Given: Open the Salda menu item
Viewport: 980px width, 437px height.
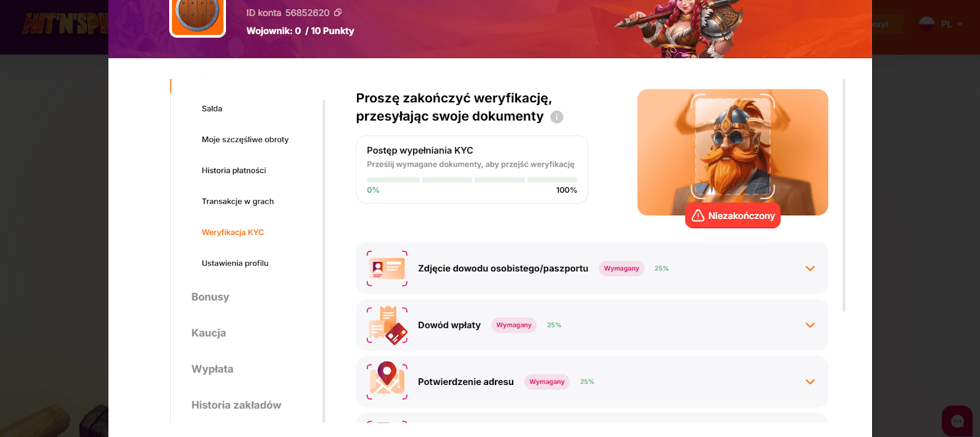Looking at the screenshot, I should click(212, 109).
